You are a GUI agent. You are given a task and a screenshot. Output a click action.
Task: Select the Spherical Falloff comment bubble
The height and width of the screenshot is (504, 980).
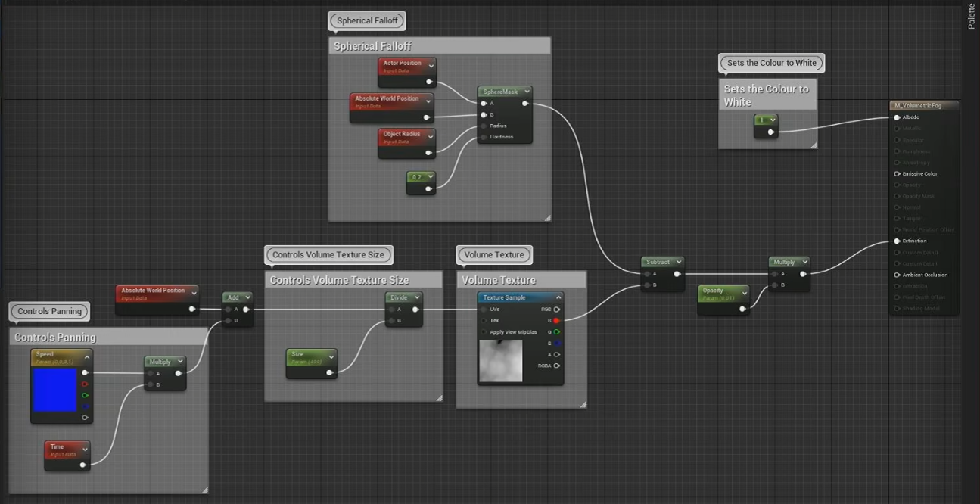tap(367, 21)
